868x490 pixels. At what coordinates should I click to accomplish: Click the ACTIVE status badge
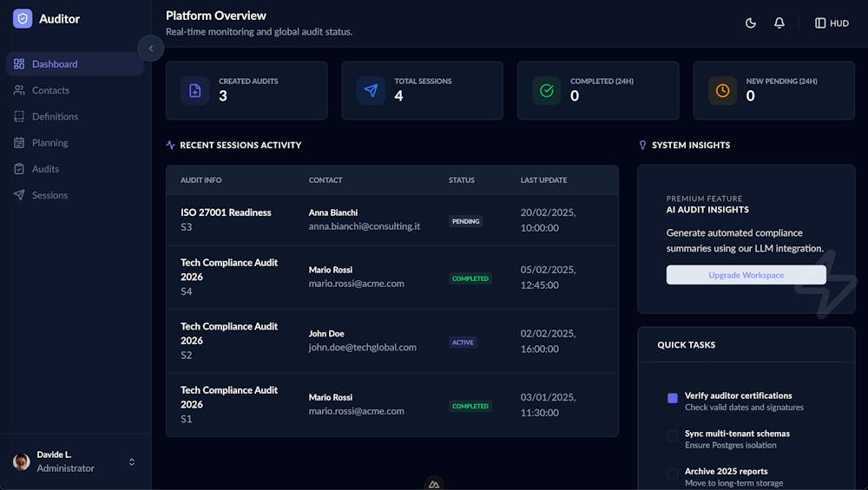(x=463, y=343)
